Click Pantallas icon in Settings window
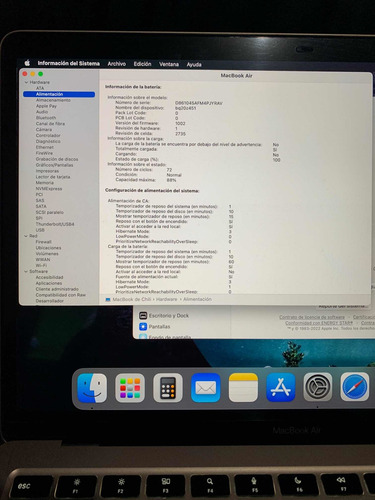 143,326
